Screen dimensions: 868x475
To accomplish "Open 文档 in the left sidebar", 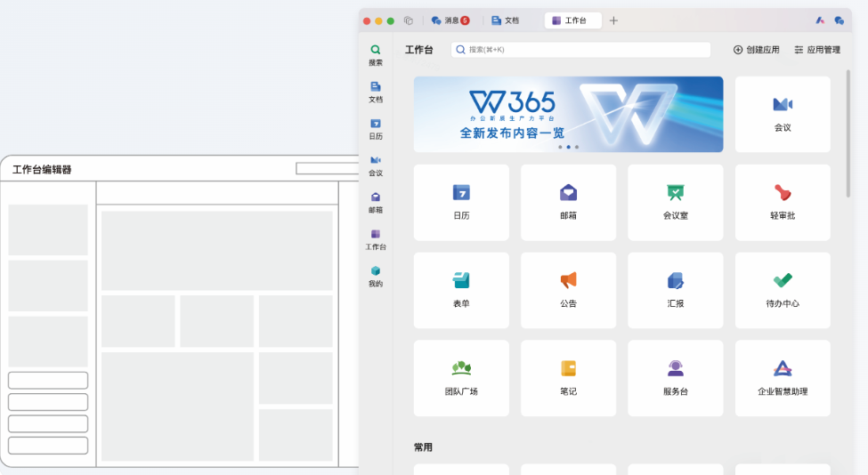I will tap(376, 93).
